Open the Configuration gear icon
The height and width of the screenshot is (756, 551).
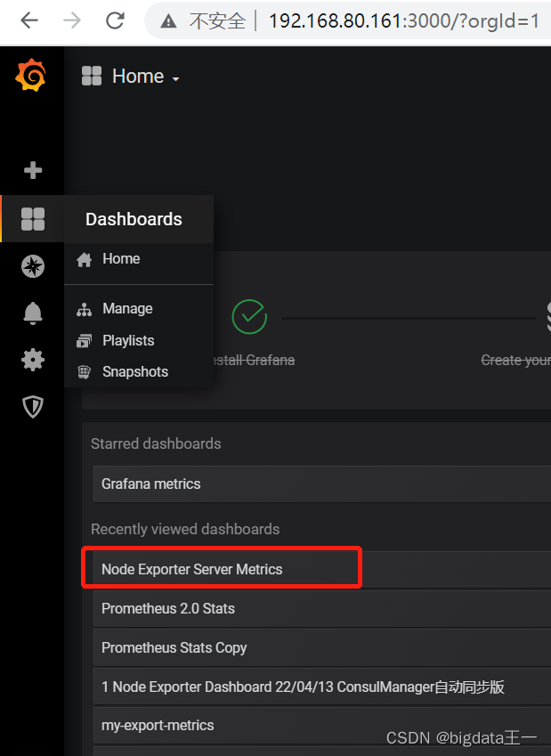[33, 360]
